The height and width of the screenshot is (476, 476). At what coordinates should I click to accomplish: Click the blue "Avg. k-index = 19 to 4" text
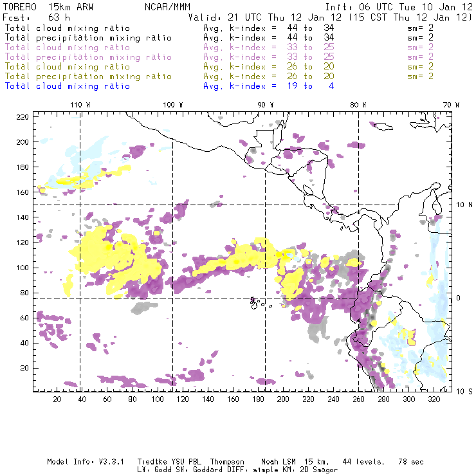point(269,86)
